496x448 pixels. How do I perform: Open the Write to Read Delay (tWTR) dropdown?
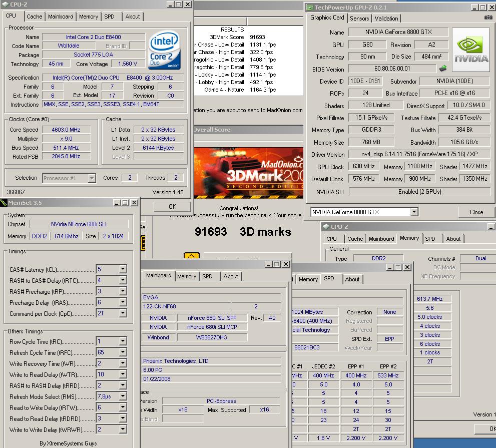point(123,374)
